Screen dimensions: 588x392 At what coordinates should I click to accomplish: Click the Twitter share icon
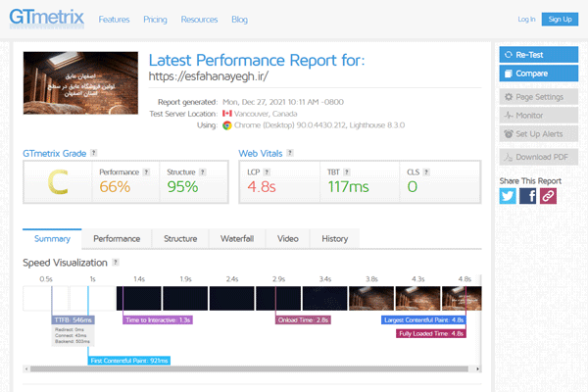[508, 195]
